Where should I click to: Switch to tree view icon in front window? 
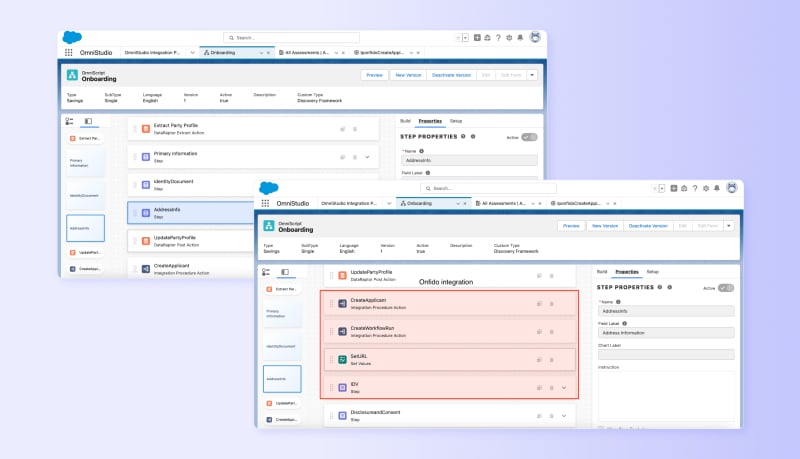coord(266,272)
